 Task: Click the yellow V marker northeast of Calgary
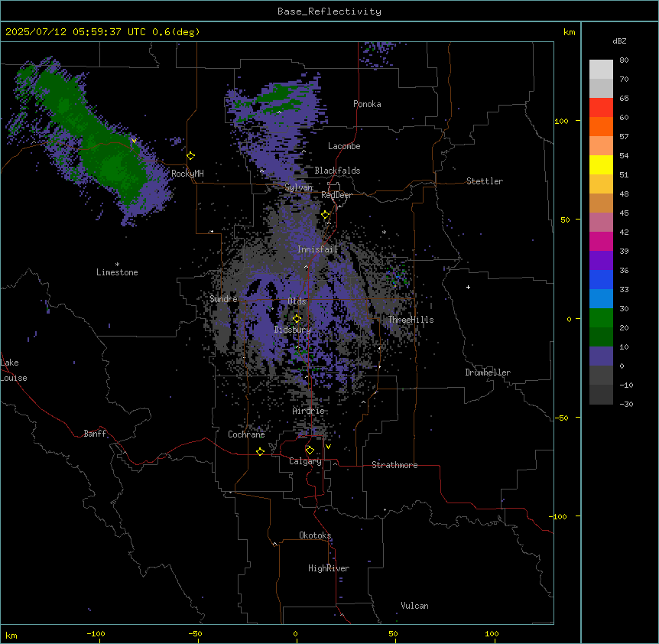328,447
